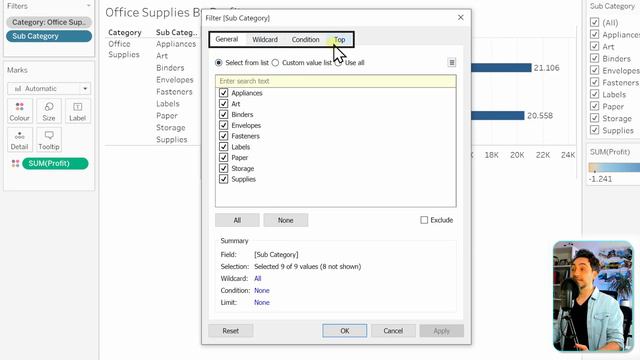Uncheck Fasteners in the filter dialog list
This screenshot has width=640, height=360.
[223, 136]
